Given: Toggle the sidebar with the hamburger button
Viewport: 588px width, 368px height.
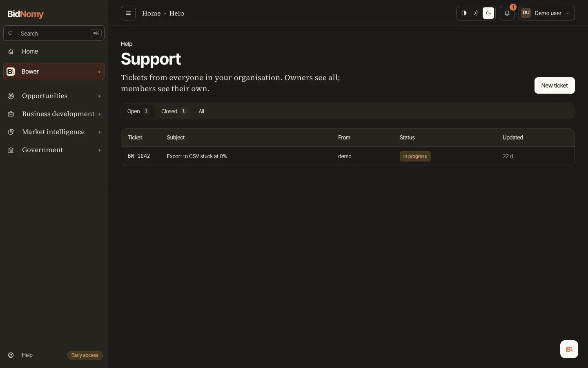Looking at the screenshot, I should [x=128, y=13].
